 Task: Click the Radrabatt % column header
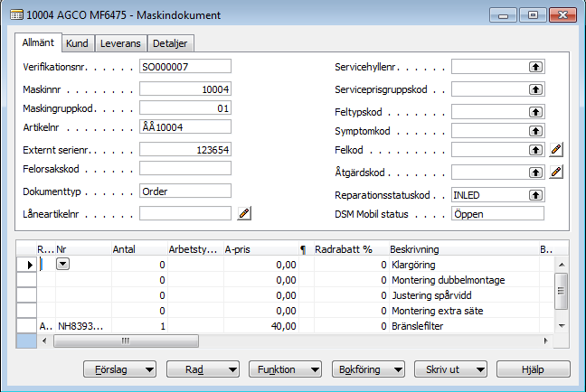coord(351,249)
